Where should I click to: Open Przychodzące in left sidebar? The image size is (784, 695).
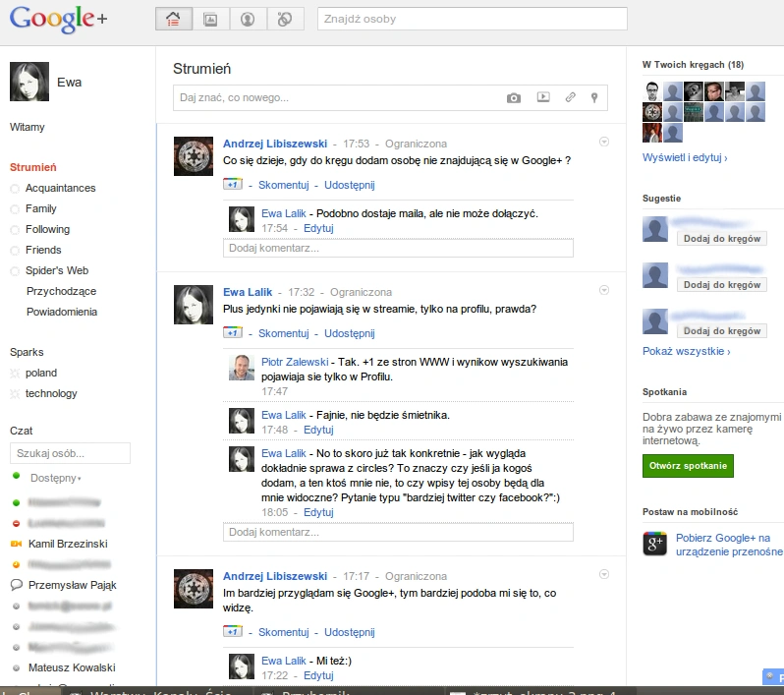[61, 291]
